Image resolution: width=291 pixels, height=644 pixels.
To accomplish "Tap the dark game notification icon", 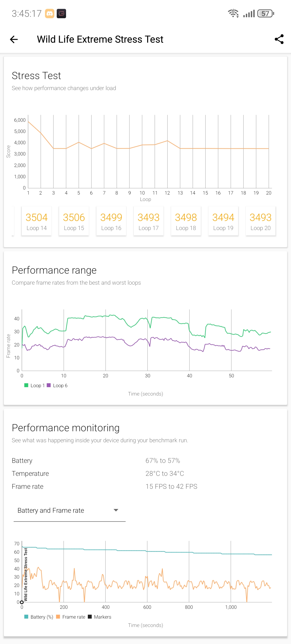I will [62, 13].
